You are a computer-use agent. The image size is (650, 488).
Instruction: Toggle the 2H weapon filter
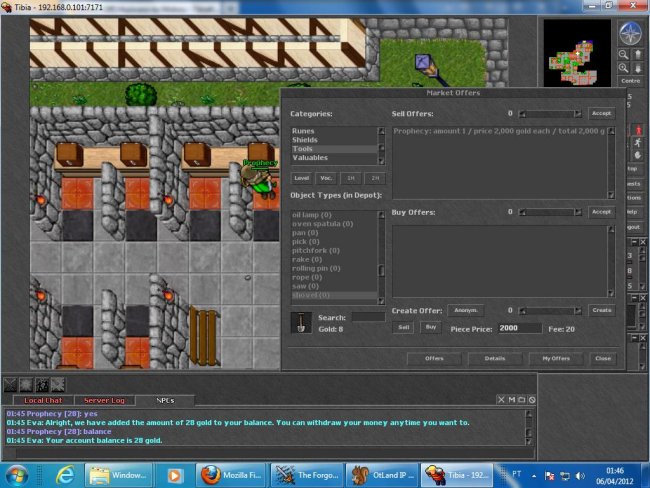375,178
